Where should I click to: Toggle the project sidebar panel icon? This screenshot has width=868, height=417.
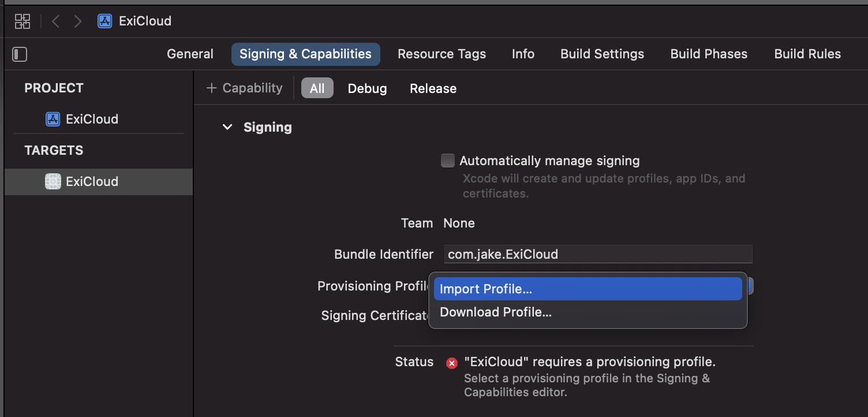click(20, 54)
